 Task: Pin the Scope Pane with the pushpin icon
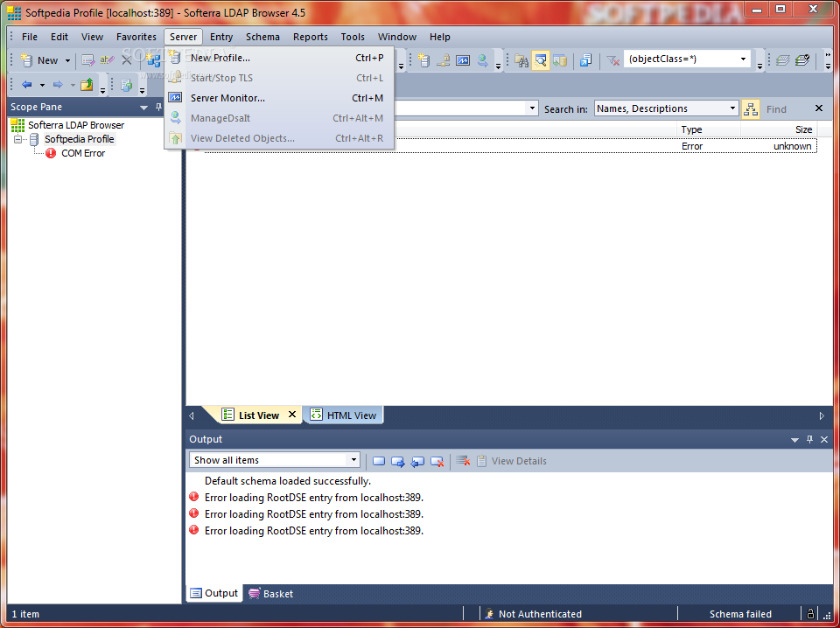[x=158, y=107]
